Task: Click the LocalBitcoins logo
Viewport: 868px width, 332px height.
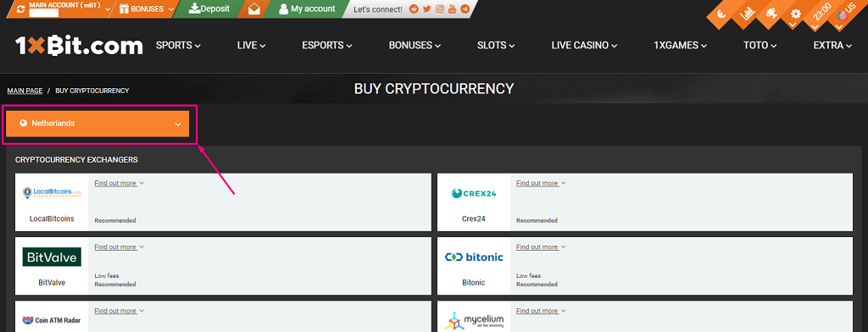Action: point(52,193)
